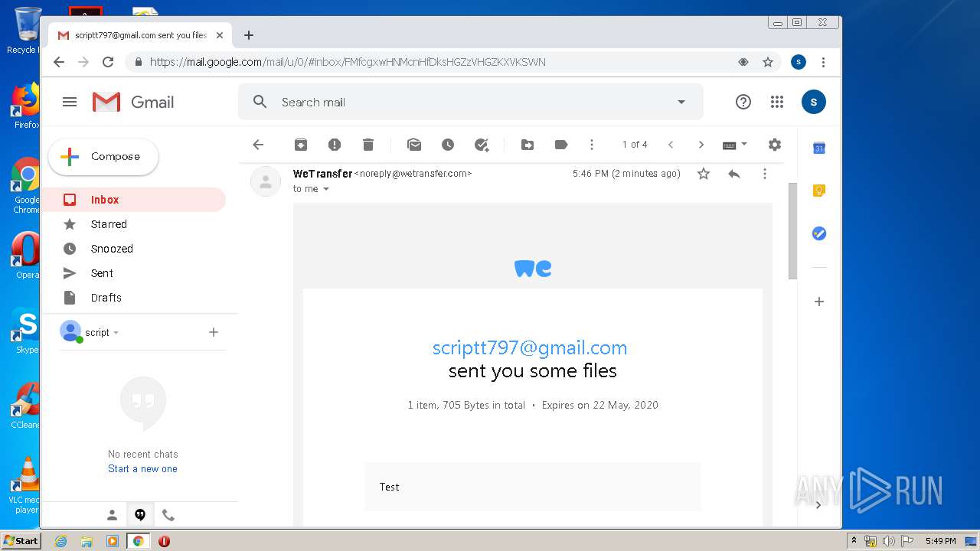Go to newer email
This screenshot has height=551, width=980.
(671, 145)
